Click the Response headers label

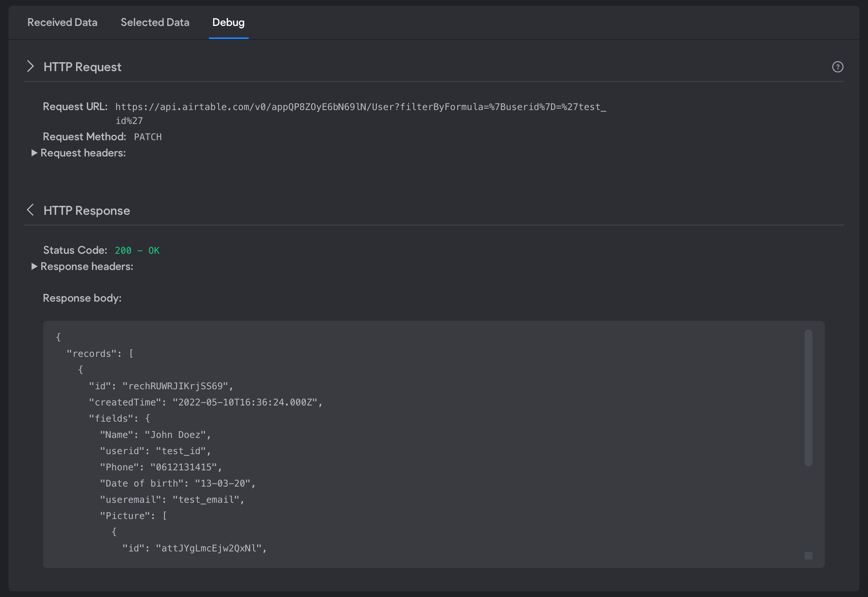[87, 266]
